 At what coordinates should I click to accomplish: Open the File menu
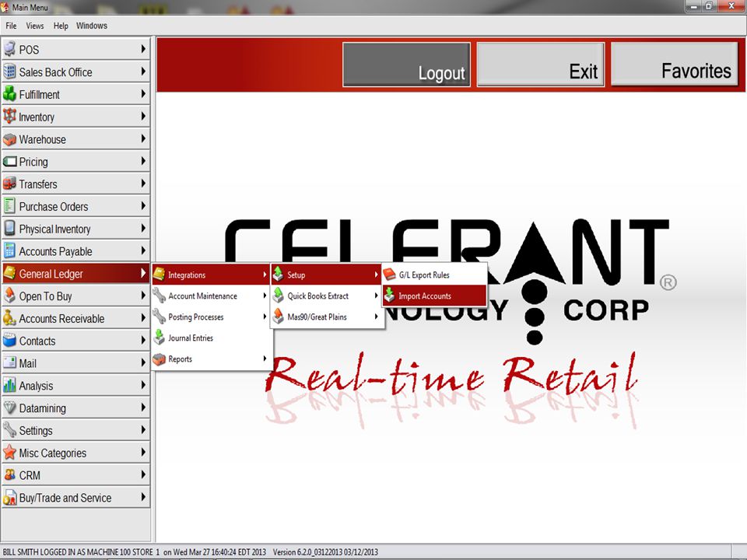pyautogui.click(x=11, y=26)
